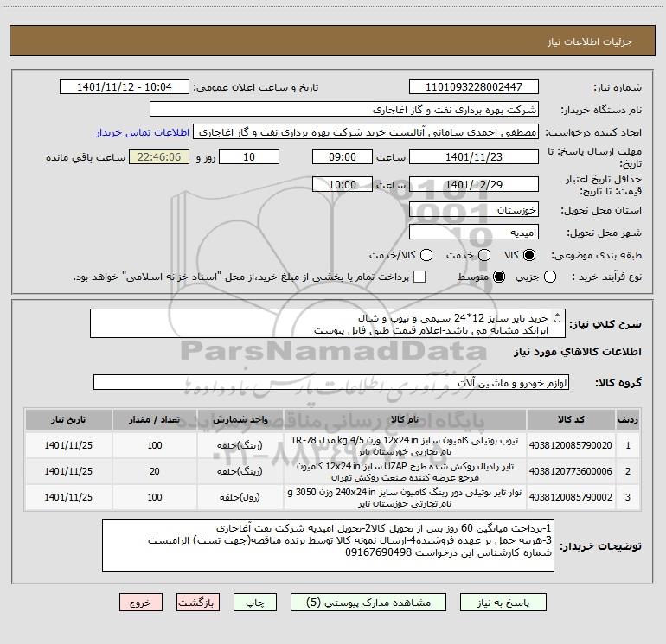The height and width of the screenshot is (644, 666).
Task: Click unit (رینگ)حلقه in row 2
Action: 240,471
